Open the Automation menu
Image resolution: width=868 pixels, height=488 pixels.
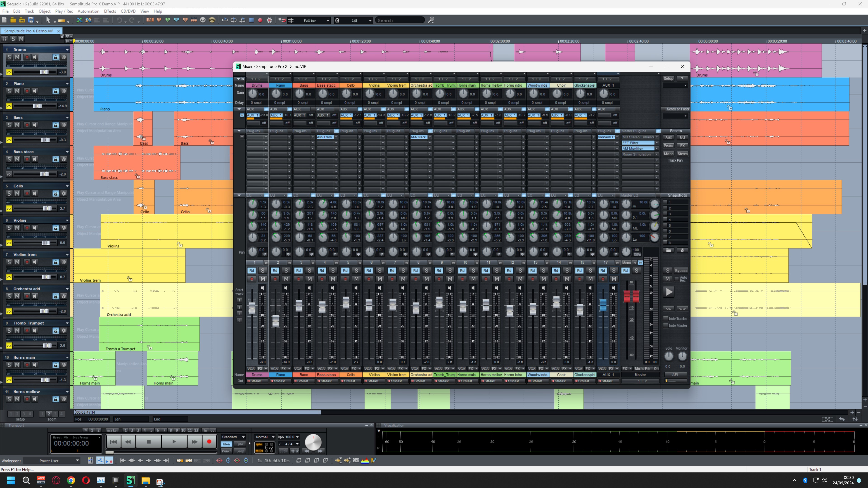click(88, 11)
